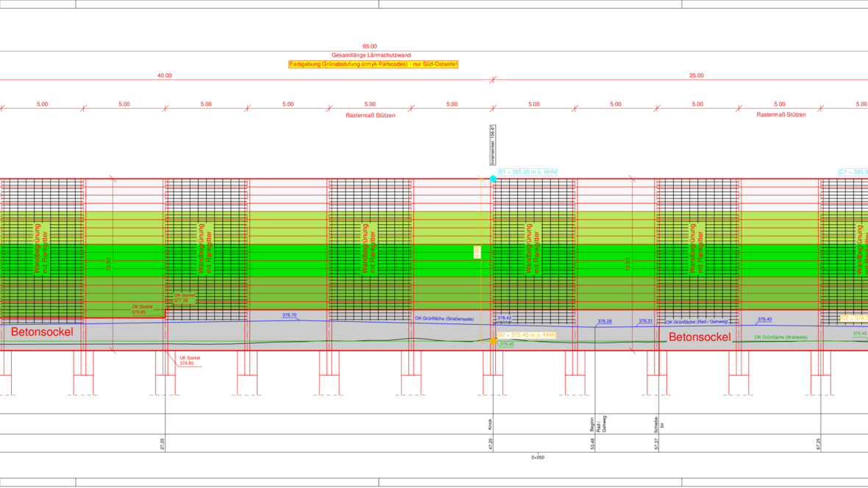
Task: Select the 65.00 total length dimension
Action: [x=370, y=46]
